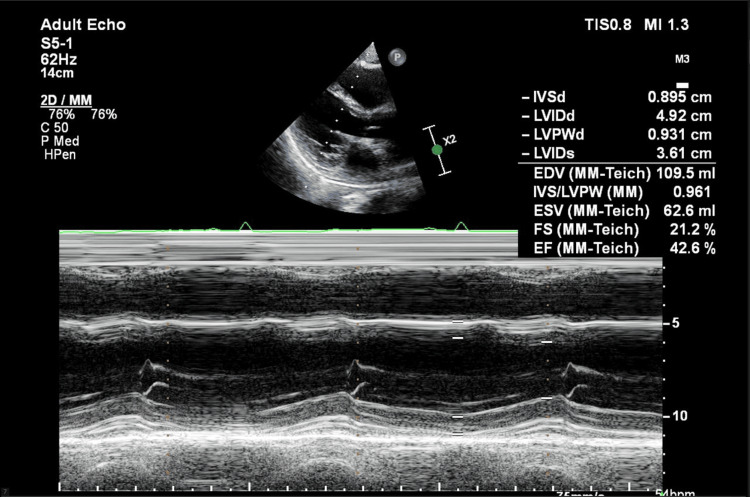750x497 pixels.
Task: Click the P Med persistence setting
Action: point(60,141)
